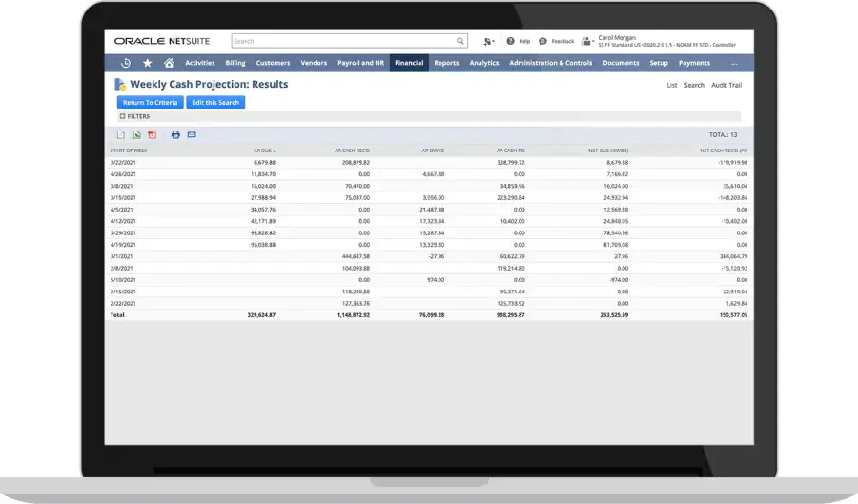Screen dimensions: 858x504
Task: Open the Help question mark icon
Action: tap(511, 41)
